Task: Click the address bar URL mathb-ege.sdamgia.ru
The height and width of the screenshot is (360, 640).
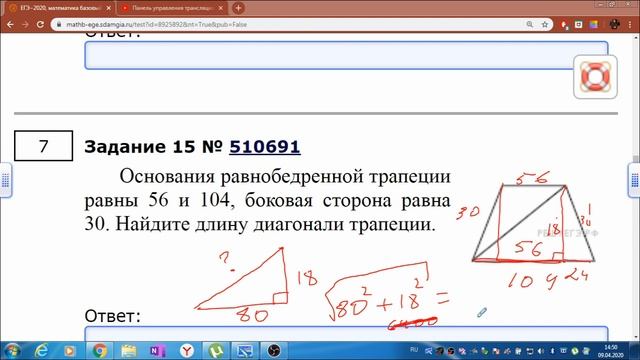Action: coord(156,24)
